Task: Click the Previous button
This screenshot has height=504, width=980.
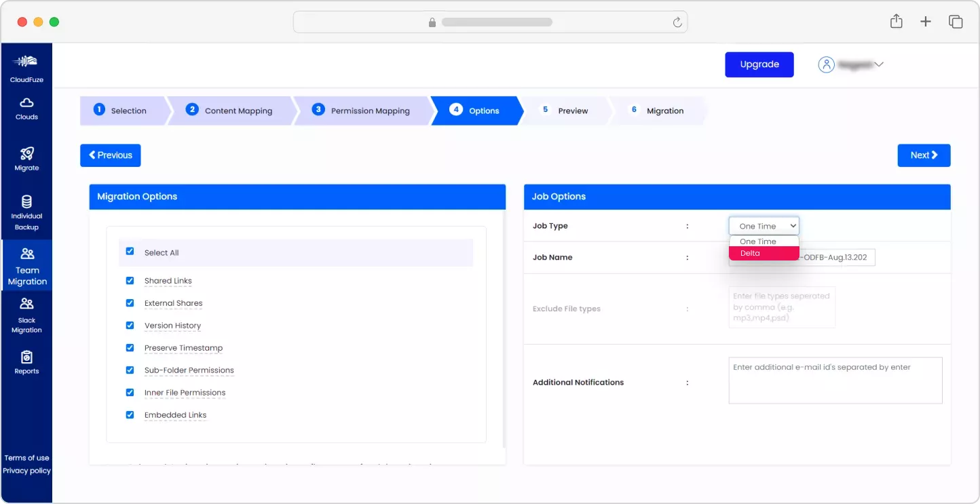Action: click(111, 155)
